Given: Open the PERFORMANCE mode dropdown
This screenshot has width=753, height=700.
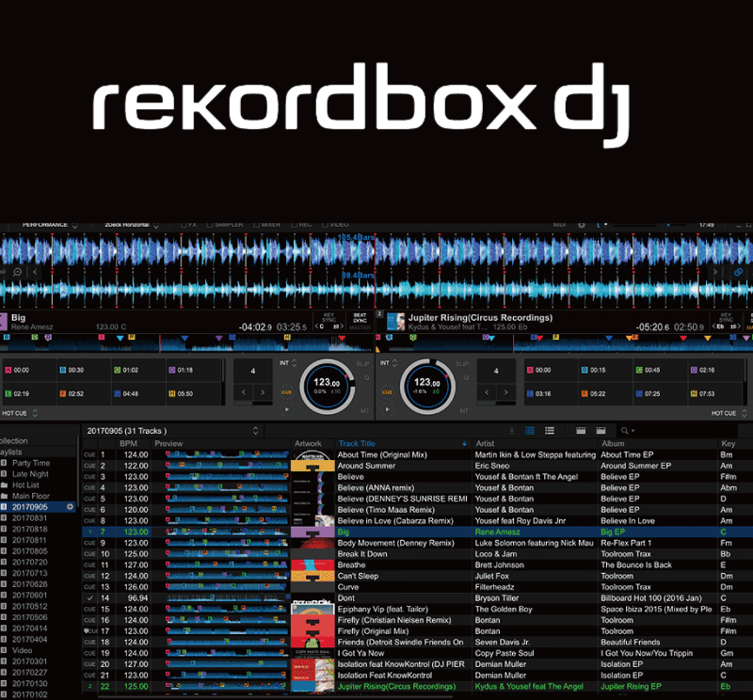Looking at the screenshot, I should pyautogui.click(x=50, y=225).
